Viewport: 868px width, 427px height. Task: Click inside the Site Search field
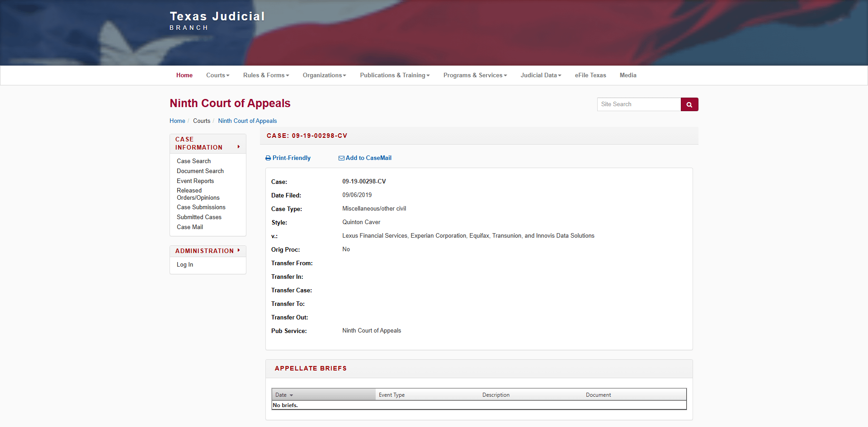pyautogui.click(x=639, y=104)
